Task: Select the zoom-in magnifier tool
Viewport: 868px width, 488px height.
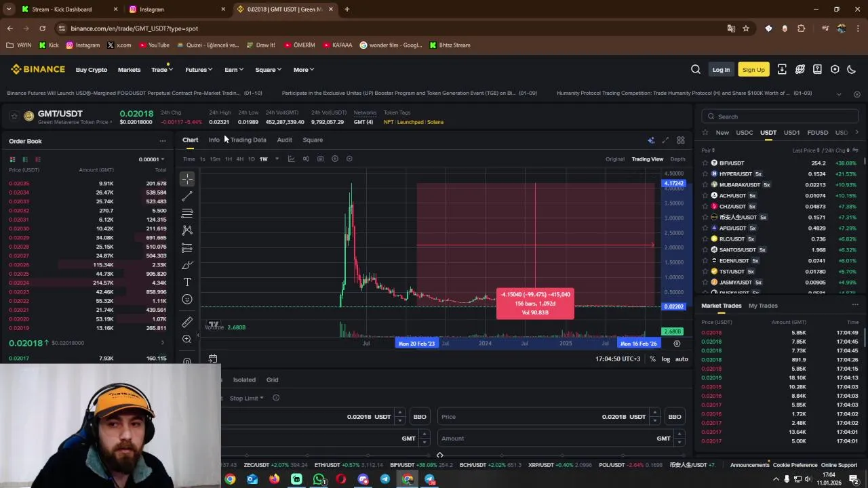Action: click(187, 339)
